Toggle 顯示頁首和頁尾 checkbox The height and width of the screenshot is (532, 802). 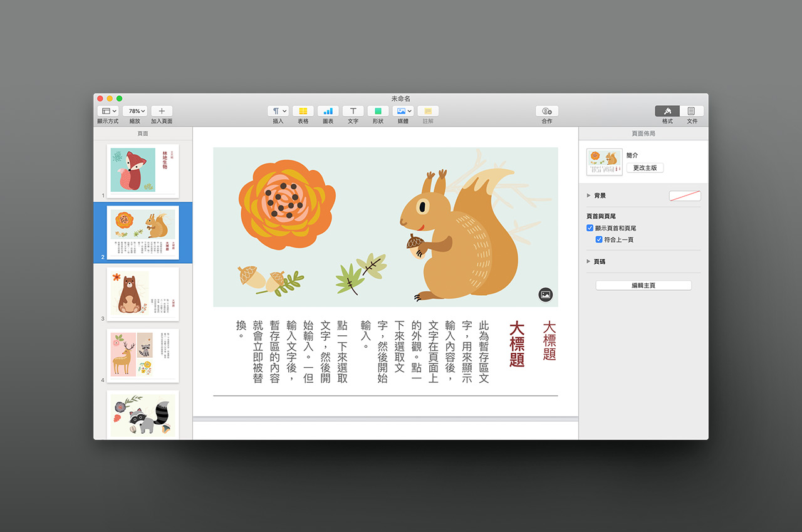tap(590, 228)
